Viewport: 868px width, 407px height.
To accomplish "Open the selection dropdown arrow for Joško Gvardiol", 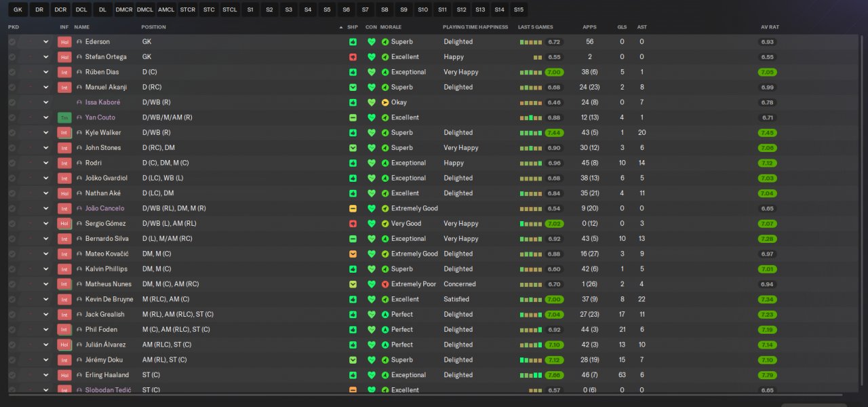I will coord(46,178).
